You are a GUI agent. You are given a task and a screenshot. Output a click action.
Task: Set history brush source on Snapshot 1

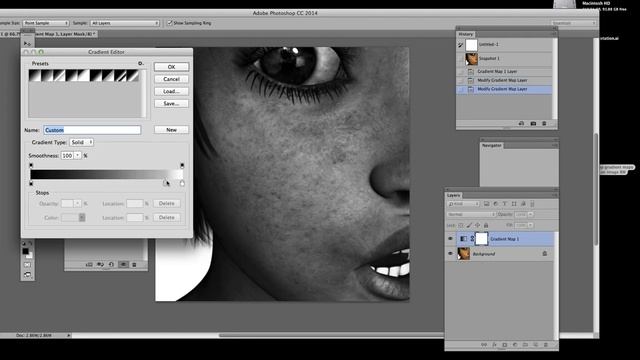(x=460, y=59)
